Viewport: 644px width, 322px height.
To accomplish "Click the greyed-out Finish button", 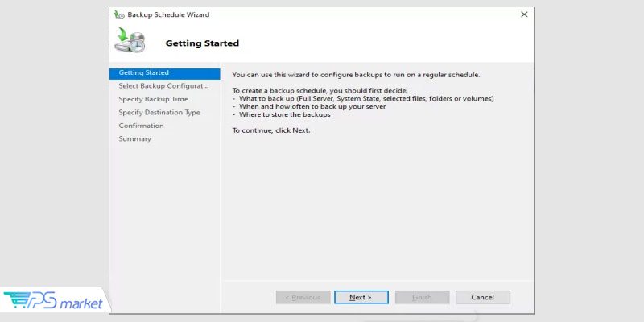I will click(422, 297).
